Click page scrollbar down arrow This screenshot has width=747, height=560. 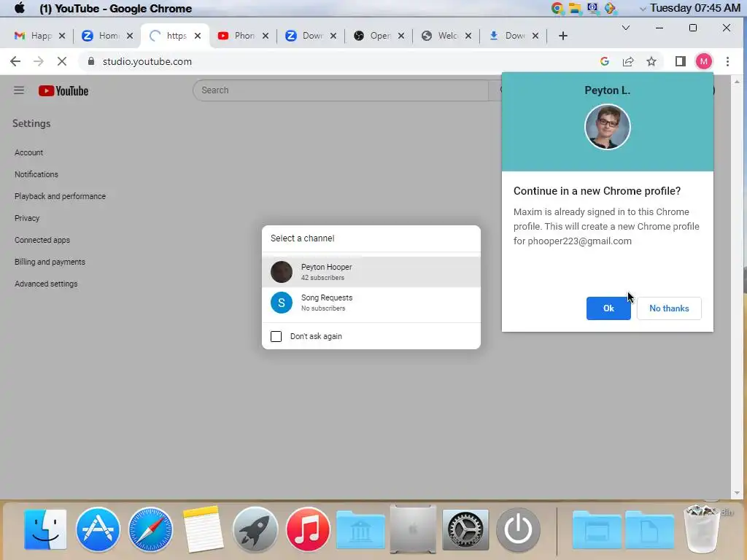click(x=737, y=493)
